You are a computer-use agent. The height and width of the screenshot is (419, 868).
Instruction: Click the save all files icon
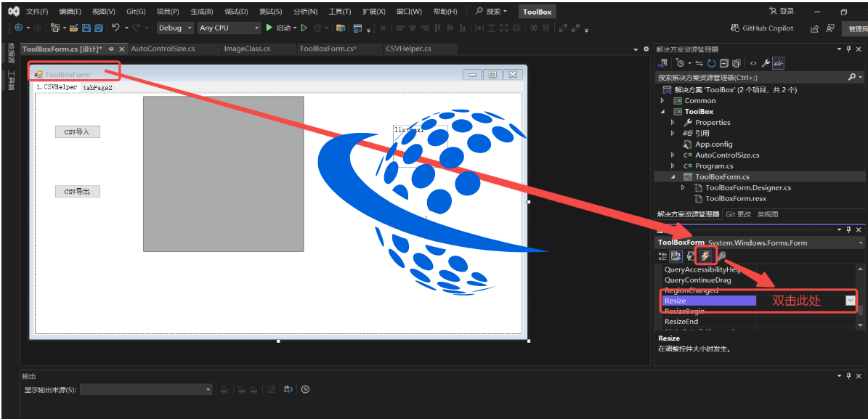(x=98, y=28)
